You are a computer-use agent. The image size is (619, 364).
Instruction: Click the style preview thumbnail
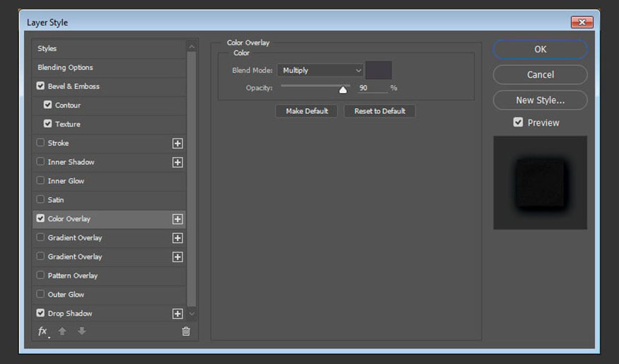tap(540, 182)
